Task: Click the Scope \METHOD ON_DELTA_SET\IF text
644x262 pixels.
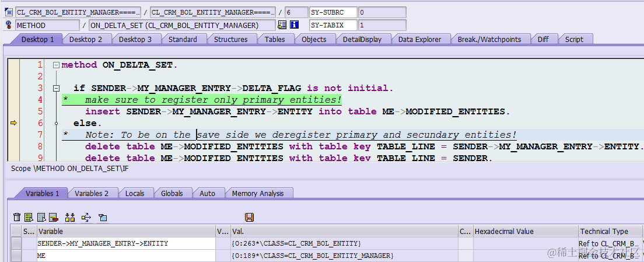Action: 70,169
